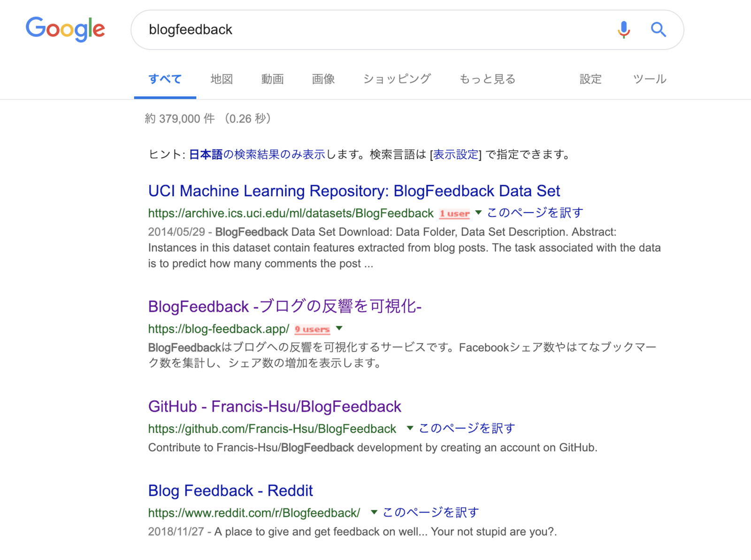Screen dimensions: 751x560
Task: Expand the もっと見る menu
Action: click(487, 79)
